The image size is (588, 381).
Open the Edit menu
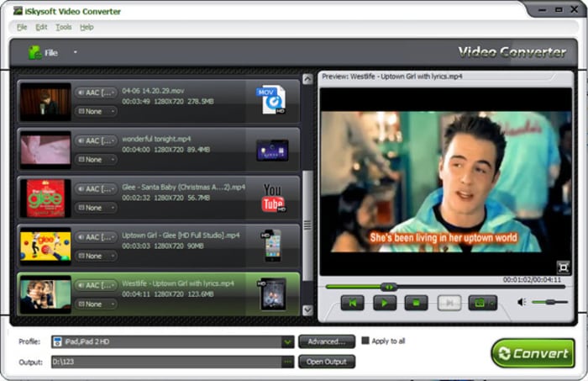coord(41,27)
